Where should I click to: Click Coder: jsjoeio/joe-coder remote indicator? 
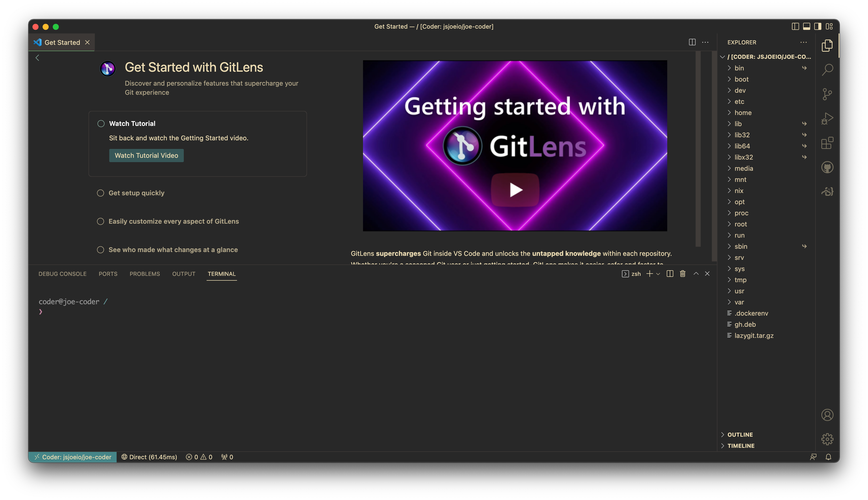pyautogui.click(x=73, y=457)
